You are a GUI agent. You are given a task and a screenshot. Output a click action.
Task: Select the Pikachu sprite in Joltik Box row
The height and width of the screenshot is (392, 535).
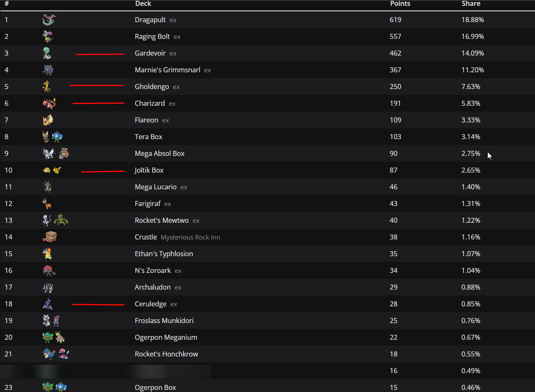pyautogui.click(x=57, y=170)
